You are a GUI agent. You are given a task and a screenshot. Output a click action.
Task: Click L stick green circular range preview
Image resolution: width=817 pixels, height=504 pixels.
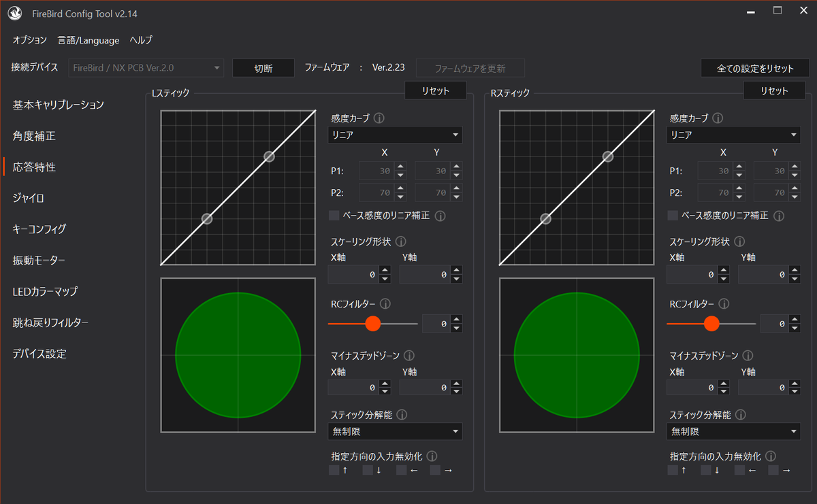click(238, 355)
